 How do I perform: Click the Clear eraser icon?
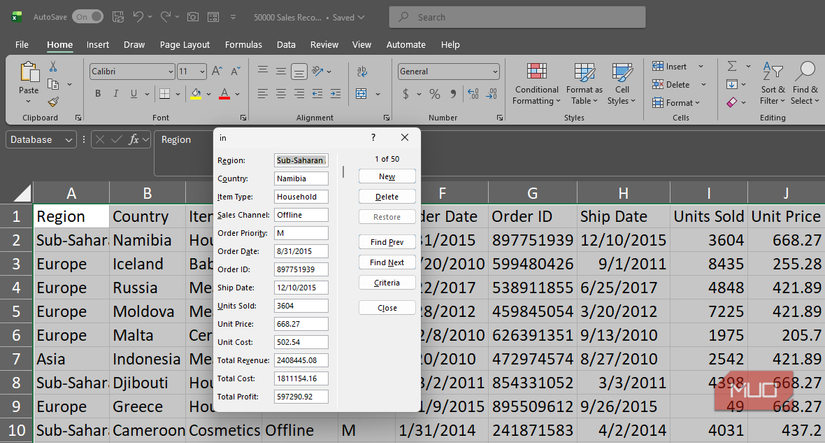coord(732,102)
